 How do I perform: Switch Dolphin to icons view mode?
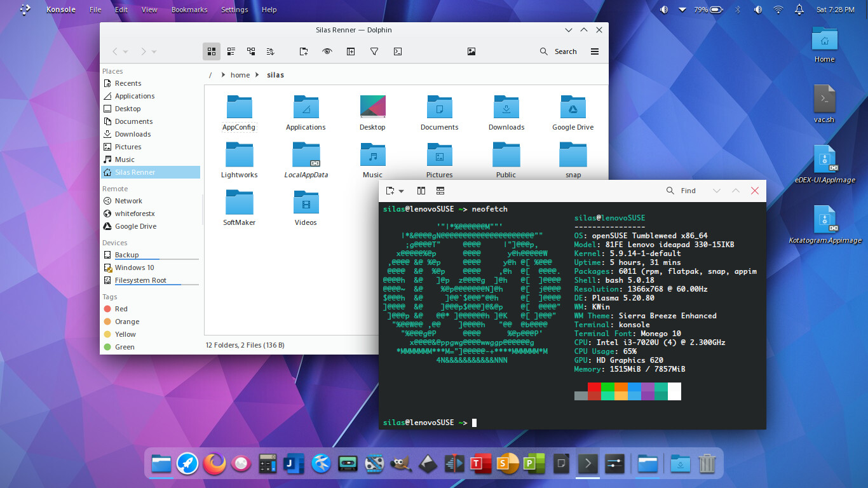pyautogui.click(x=212, y=51)
